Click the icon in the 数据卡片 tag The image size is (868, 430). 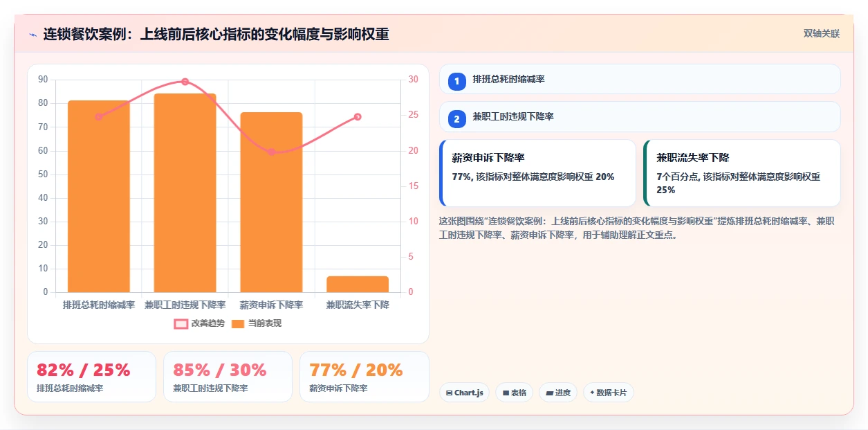point(592,393)
